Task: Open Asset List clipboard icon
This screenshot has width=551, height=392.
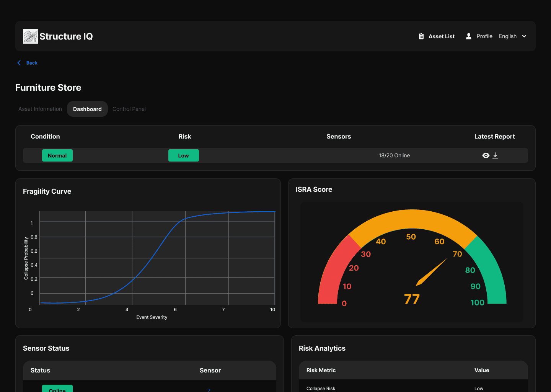Action: coord(421,36)
